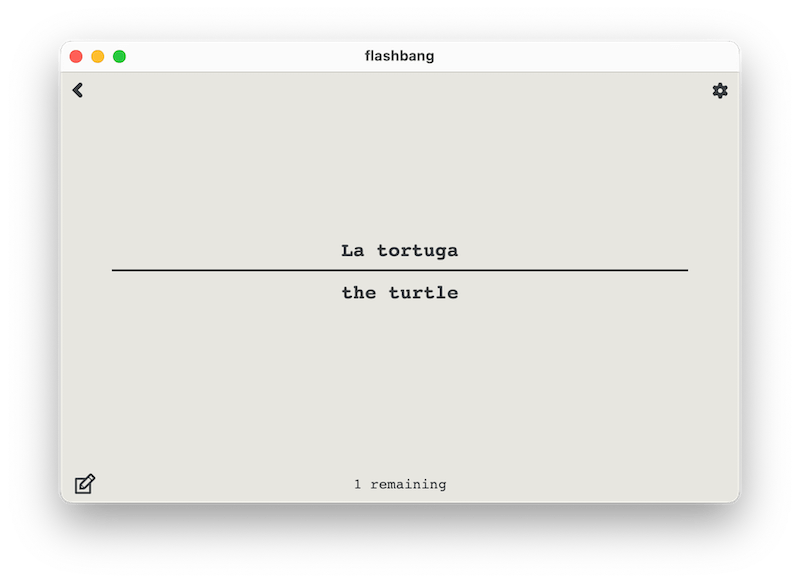Click the "La tortuga" card front text
Viewport: 800px width, 583px height.
400,250
